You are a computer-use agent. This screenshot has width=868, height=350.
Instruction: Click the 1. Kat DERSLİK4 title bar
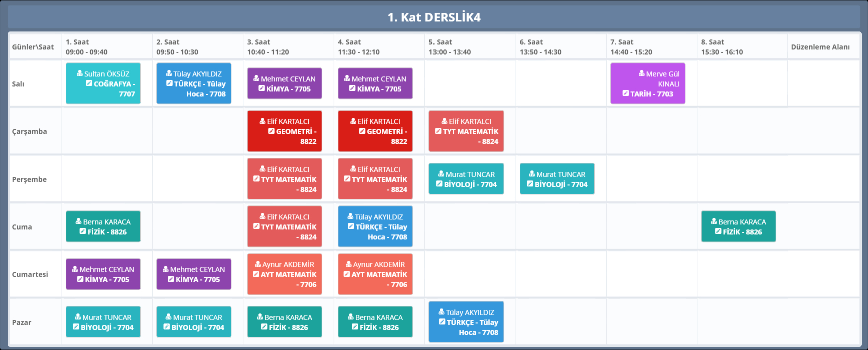433,17
